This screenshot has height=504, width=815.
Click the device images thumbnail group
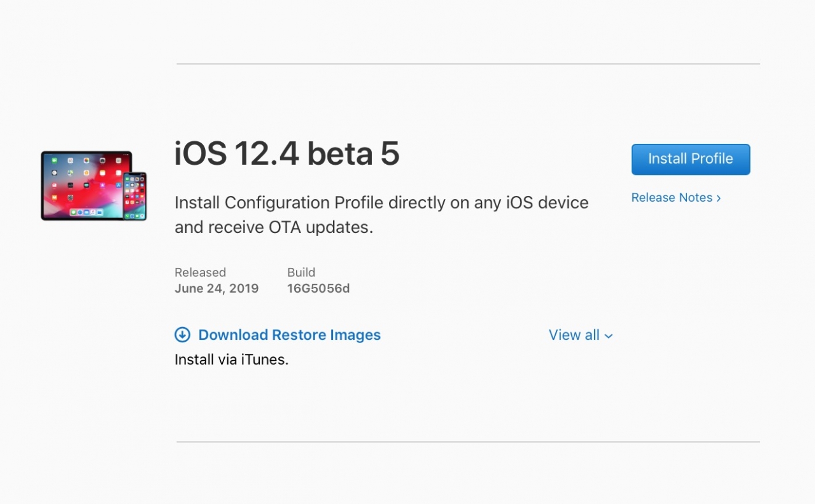click(x=94, y=186)
